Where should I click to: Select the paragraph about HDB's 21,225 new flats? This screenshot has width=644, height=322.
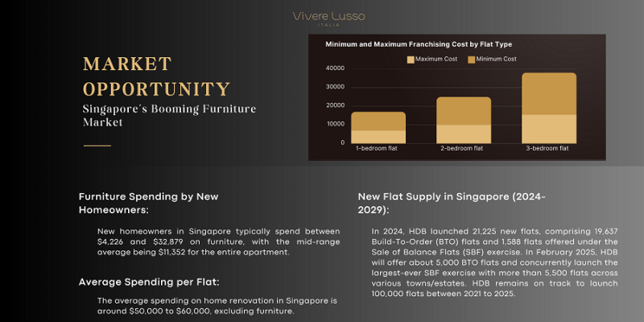[494, 262]
